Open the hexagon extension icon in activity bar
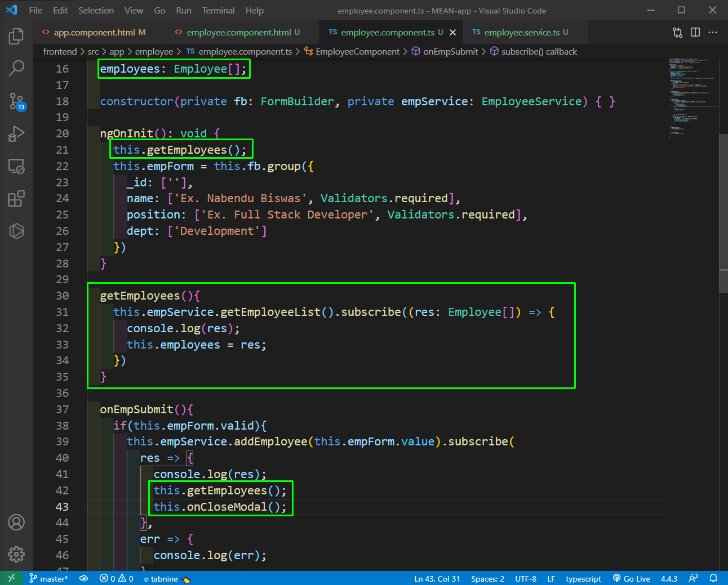Viewport: 728px width, 585px height. [x=16, y=231]
